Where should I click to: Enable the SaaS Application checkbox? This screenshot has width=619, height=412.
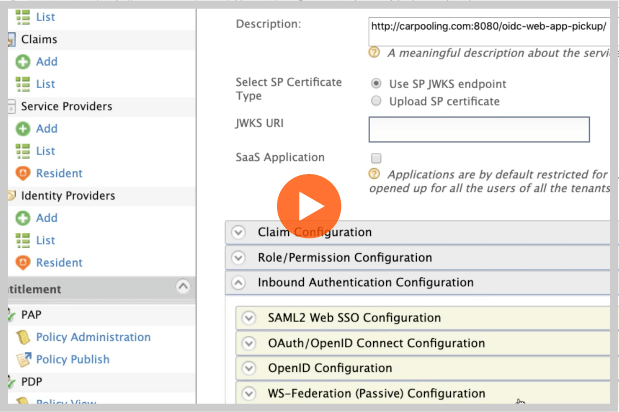(x=376, y=158)
